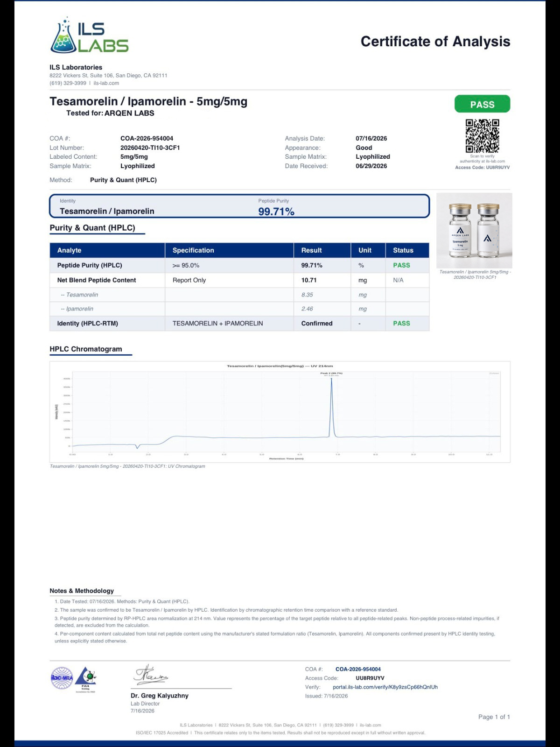Click 'Net Blend Peptide Content' row label
Screen dimensions: 560x747
coord(97,280)
